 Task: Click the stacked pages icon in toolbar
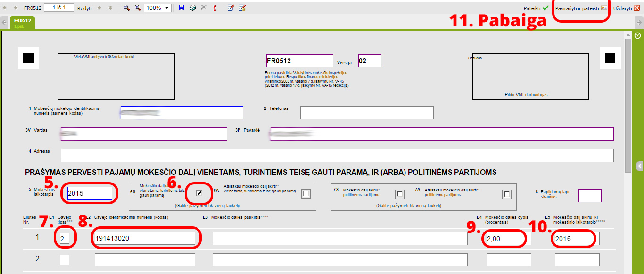(x=192, y=8)
